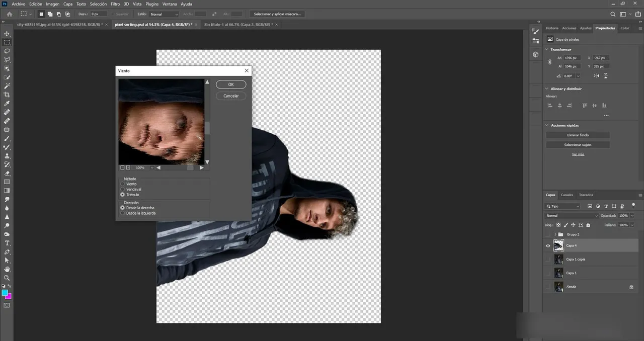Open the Ver más link

pyautogui.click(x=578, y=154)
